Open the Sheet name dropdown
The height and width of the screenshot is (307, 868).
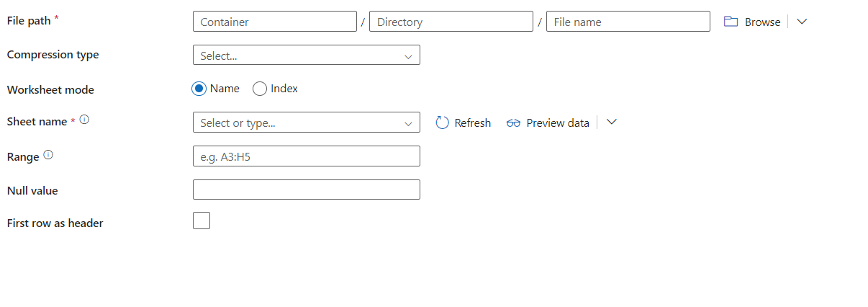point(306,123)
